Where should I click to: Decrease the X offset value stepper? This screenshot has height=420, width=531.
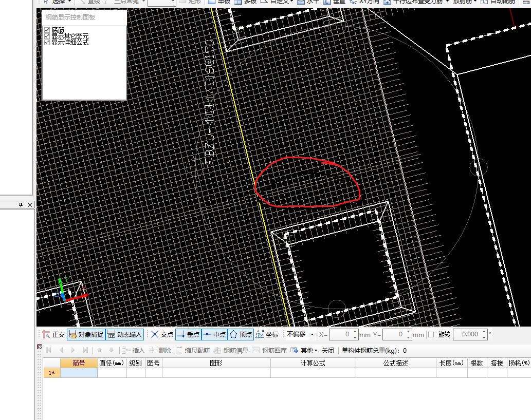click(355, 337)
